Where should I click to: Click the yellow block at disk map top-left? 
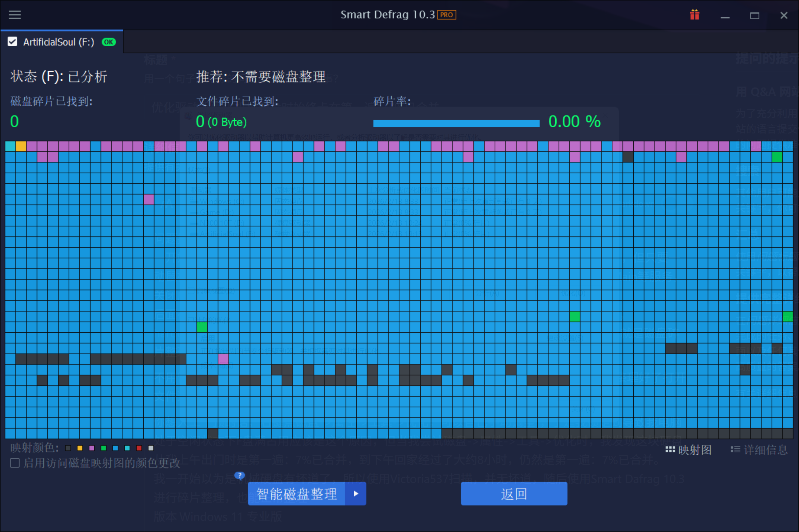pos(21,146)
